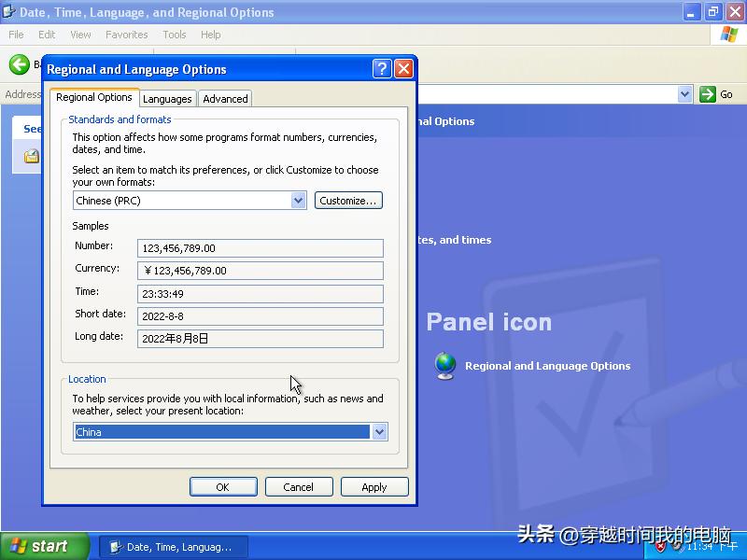Click the Regional and Language Options link
This screenshot has height=560, width=747.
click(546, 366)
